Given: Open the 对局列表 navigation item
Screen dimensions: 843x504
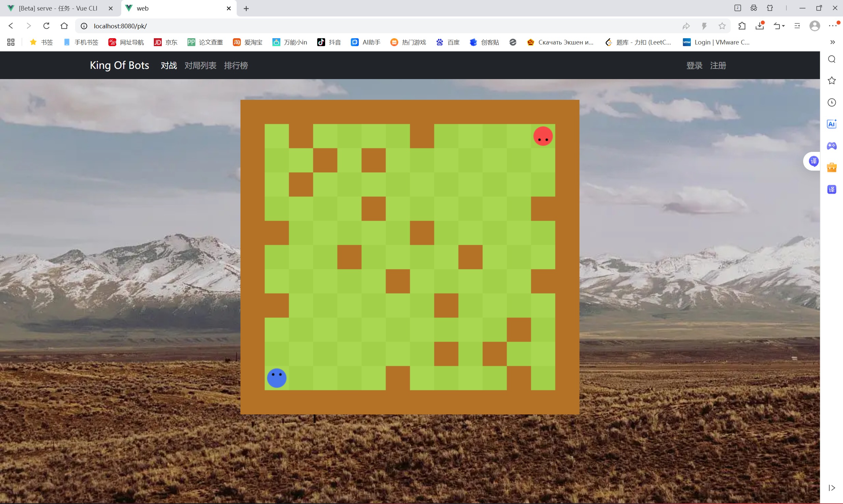Looking at the screenshot, I should (x=200, y=65).
